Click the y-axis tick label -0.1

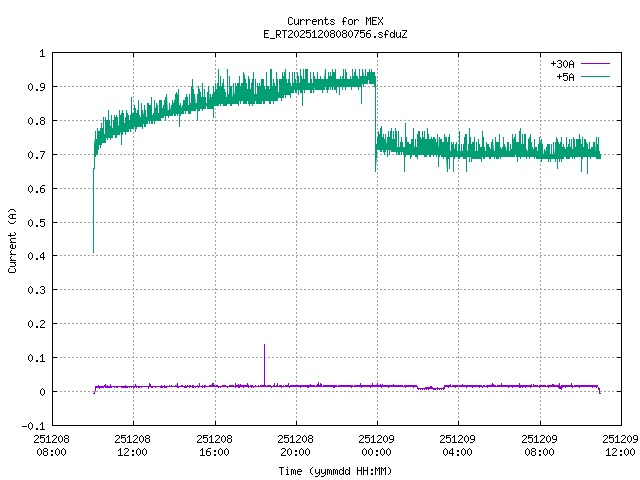pyautogui.click(x=34, y=426)
